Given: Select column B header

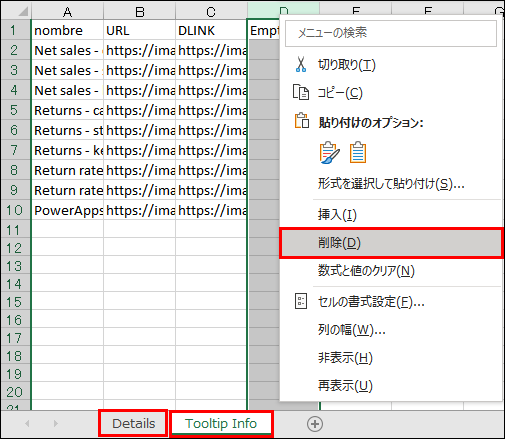Looking at the screenshot, I should click(140, 12).
